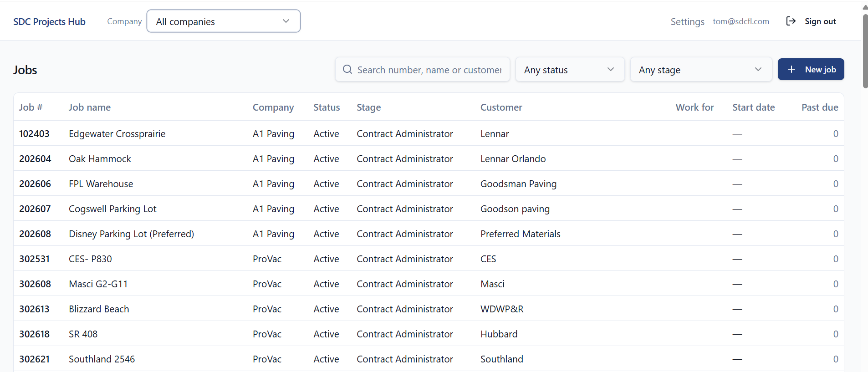The image size is (868, 372).
Task: Select Southland 2546 job
Action: click(102, 359)
